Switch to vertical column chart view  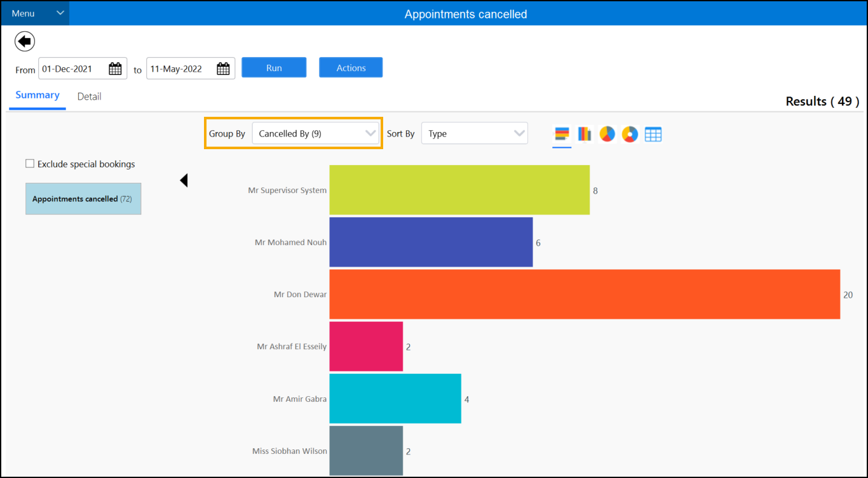click(585, 134)
